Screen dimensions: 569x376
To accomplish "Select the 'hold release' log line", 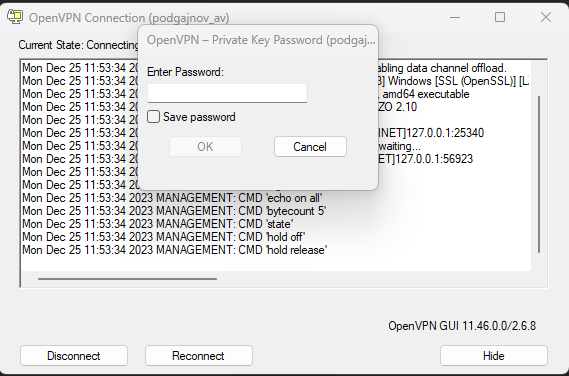I will point(175,250).
